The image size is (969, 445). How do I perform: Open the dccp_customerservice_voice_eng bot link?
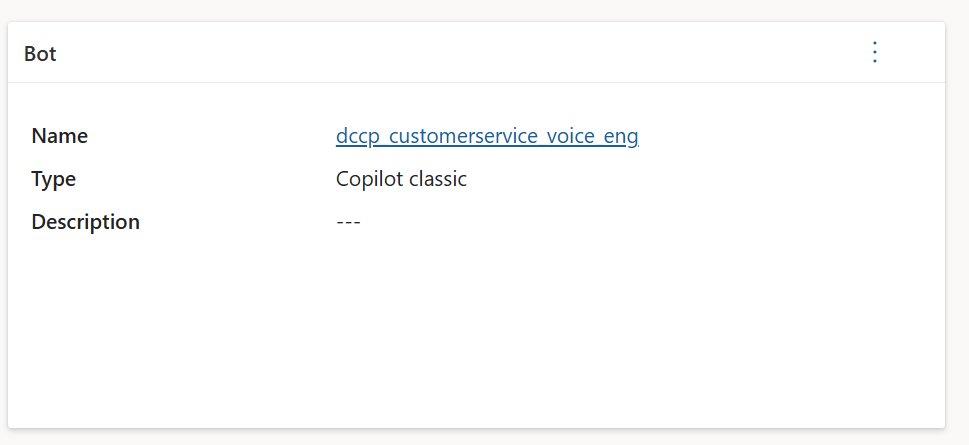coord(487,136)
